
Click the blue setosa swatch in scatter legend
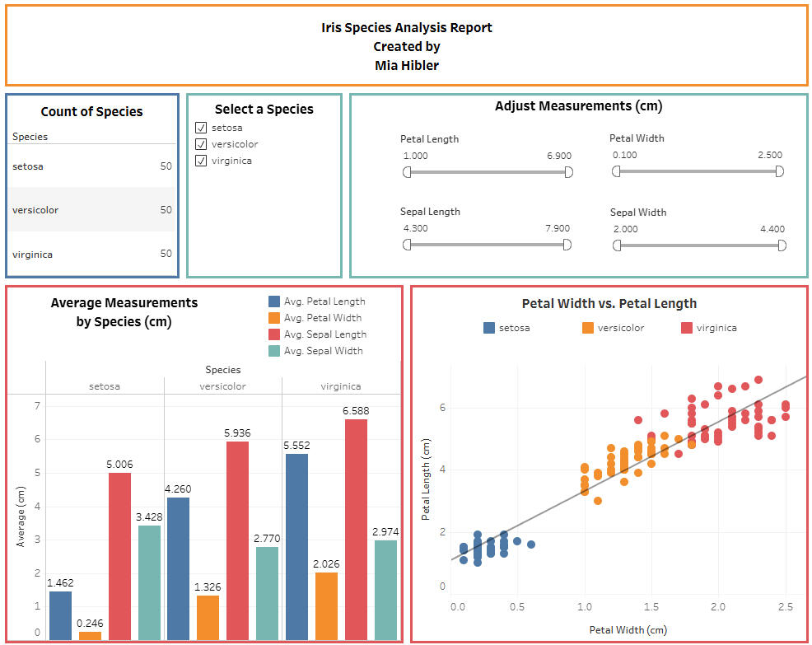point(489,328)
